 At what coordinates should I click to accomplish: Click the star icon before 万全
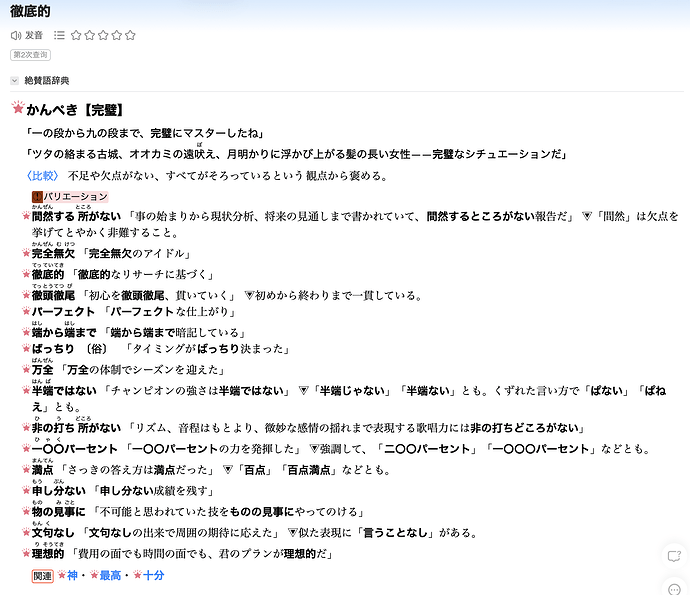(x=26, y=369)
